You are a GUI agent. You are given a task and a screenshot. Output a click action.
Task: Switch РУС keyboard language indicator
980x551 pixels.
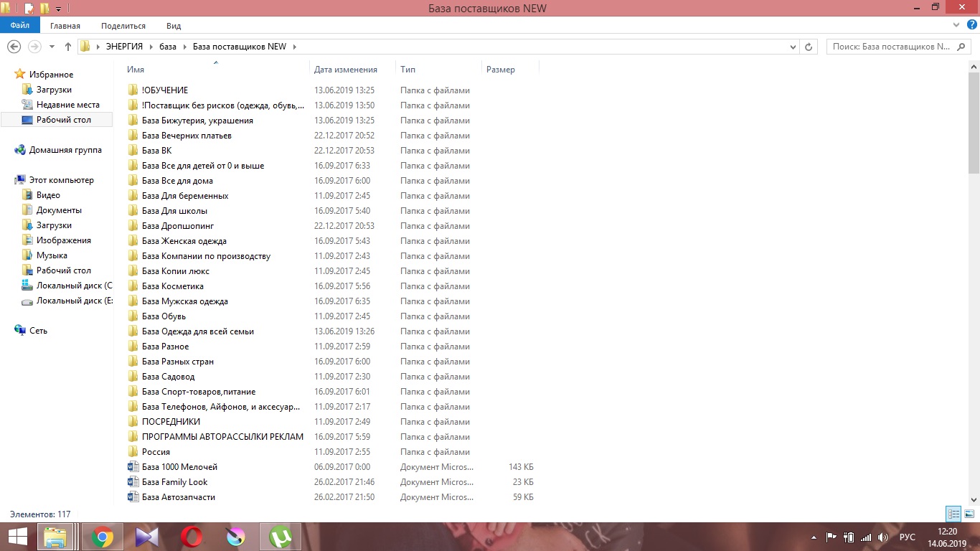[908, 537]
